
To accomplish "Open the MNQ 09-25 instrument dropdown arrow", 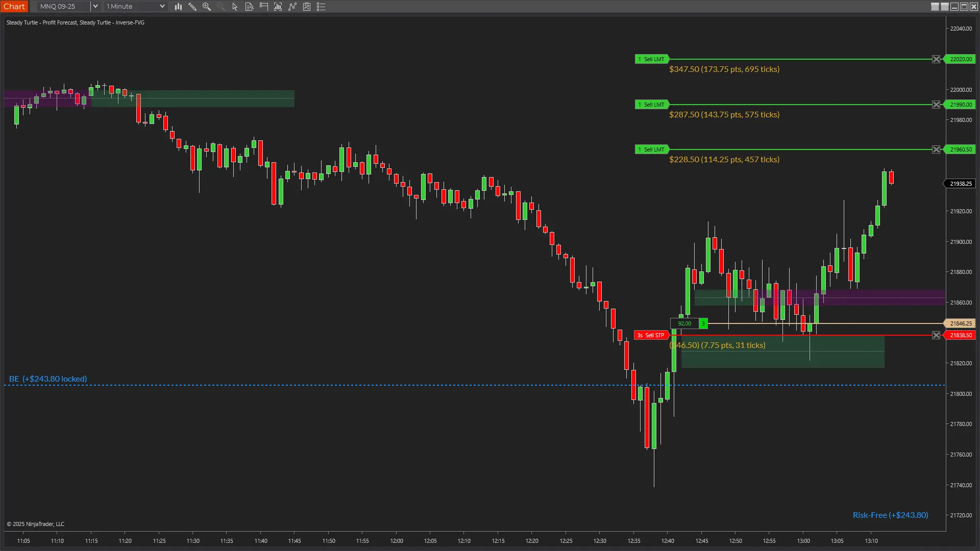I will point(95,7).
